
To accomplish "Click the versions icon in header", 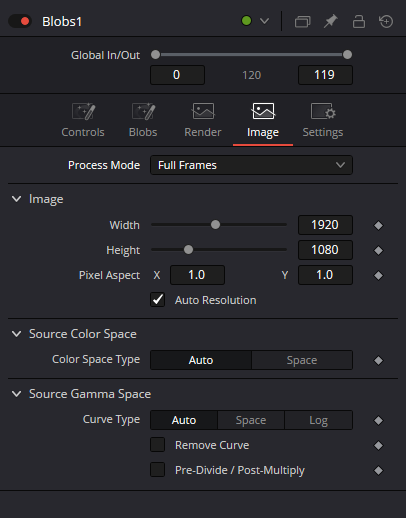I will (303, 22).
